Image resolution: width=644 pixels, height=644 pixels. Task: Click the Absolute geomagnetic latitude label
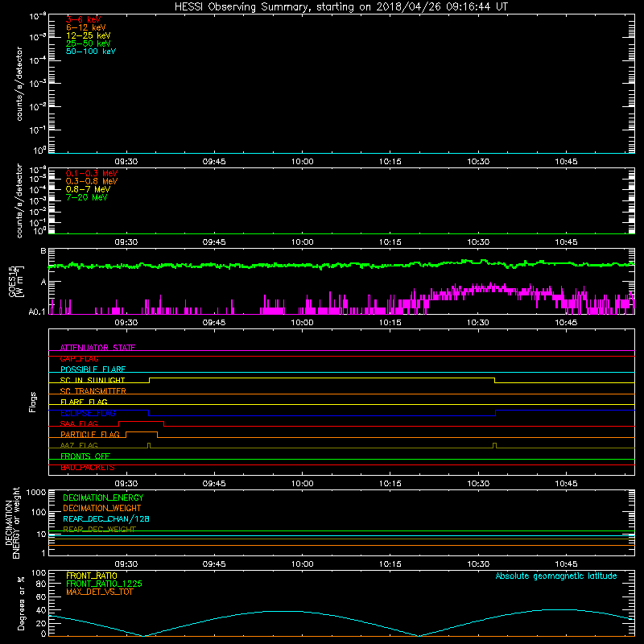(x=556, y=576)
